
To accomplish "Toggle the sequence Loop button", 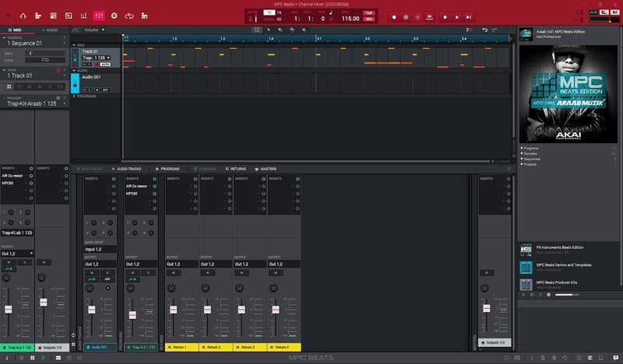I will point(45,60).
